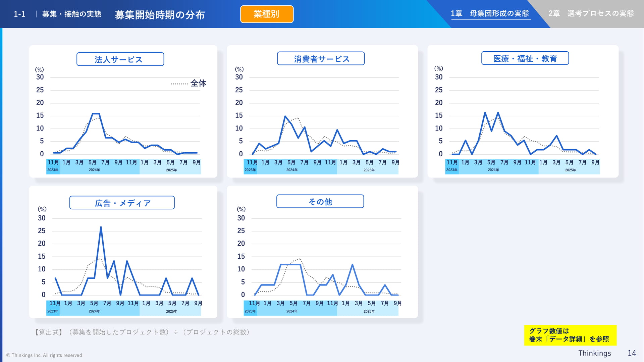Click page number 14
This screenshot has height=362, width=644.
632,353
